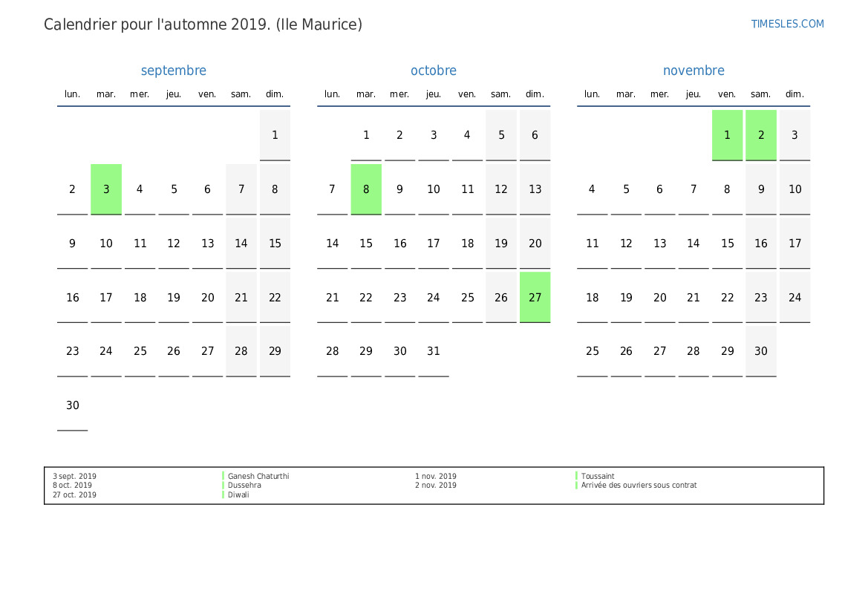Click the page title Calendrier pour l'automne 2019
Screen dimensions: 868x614
click(203, 25)
